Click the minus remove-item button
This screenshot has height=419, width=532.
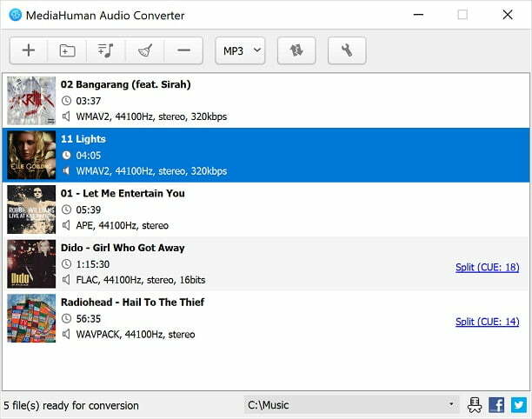point(183,50)
